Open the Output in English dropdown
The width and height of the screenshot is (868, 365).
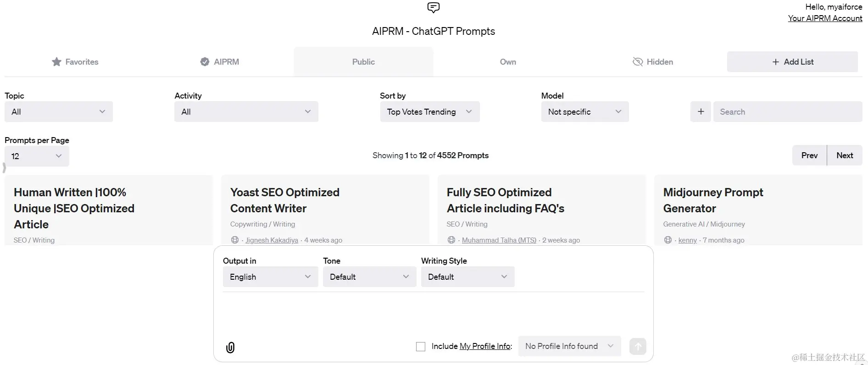271,277
